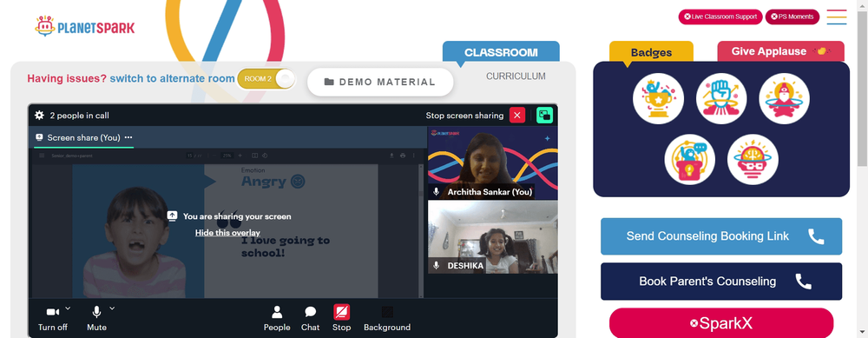Click microphone icon on DESHIKA tile

point(437,266)
